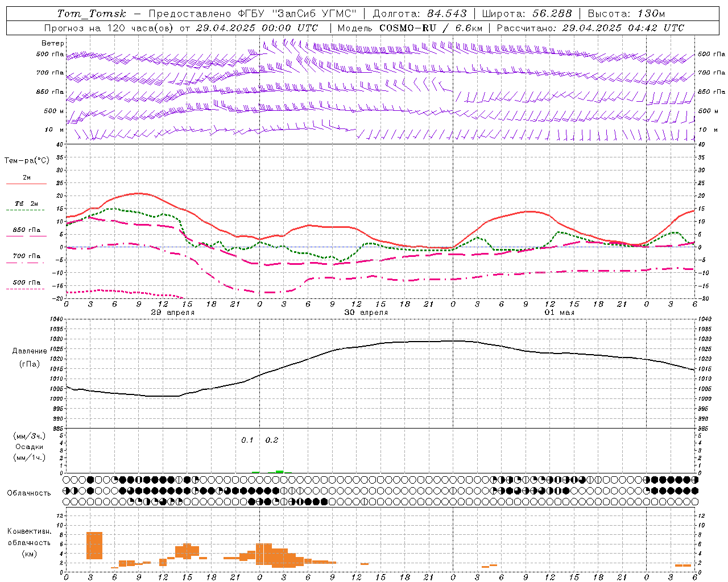Click the '700 гПа' temperature legend entry
Viewport: 728px width, 582px height.
26,256
